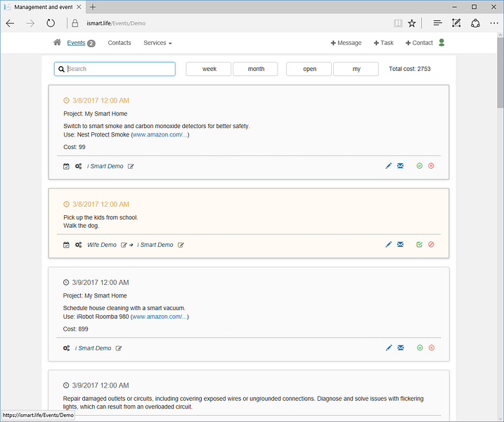Go back in browser
Image resolution: width=504 pixels, height=422 pixels.
point(11,23)
